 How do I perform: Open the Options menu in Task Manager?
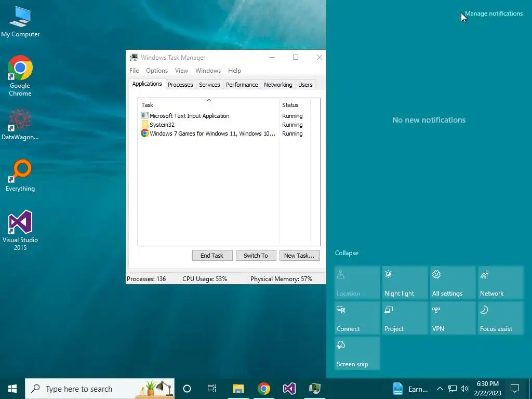pos(157,71)
